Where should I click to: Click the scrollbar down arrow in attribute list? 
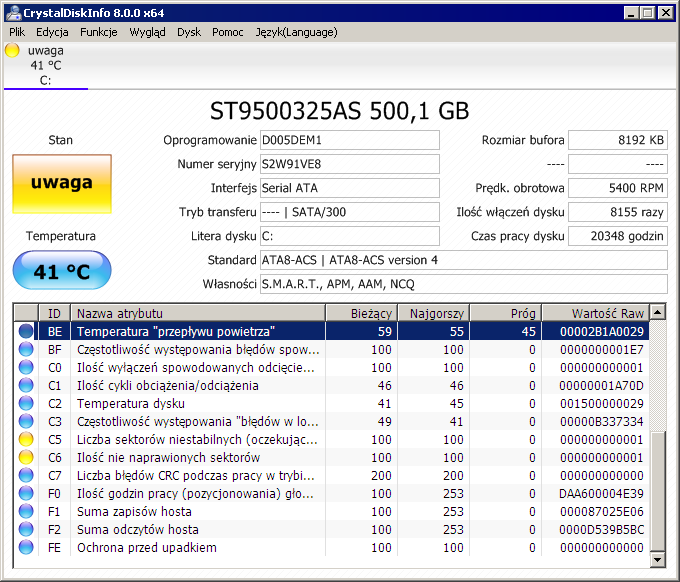click(658, 559)
